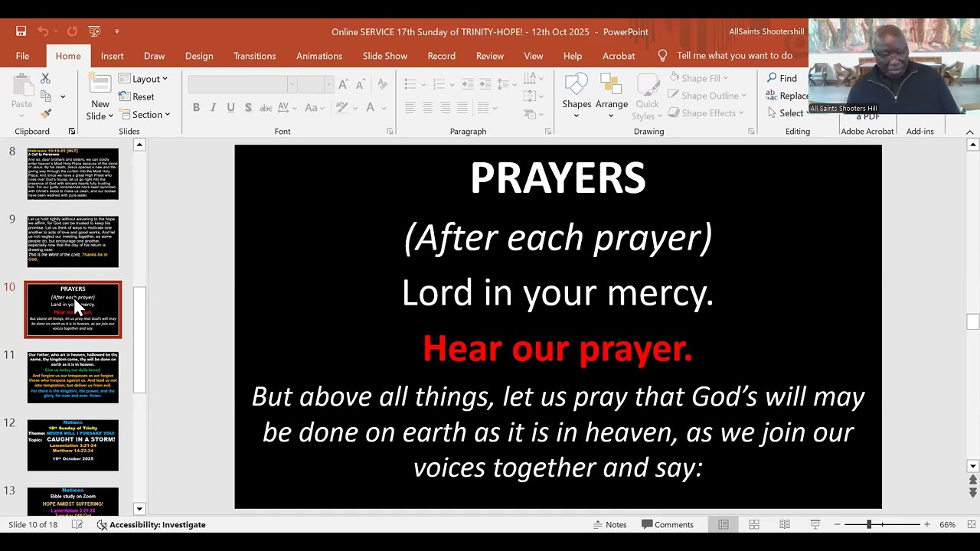Switch to Reading View icon
Screen dimensions: 980x551
(x=785, y=524)
